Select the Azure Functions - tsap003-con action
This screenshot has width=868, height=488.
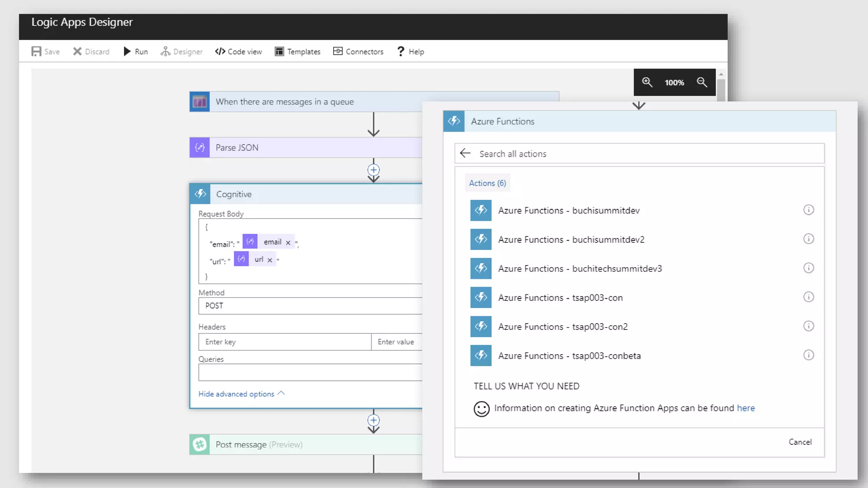[x=560, y=298]
